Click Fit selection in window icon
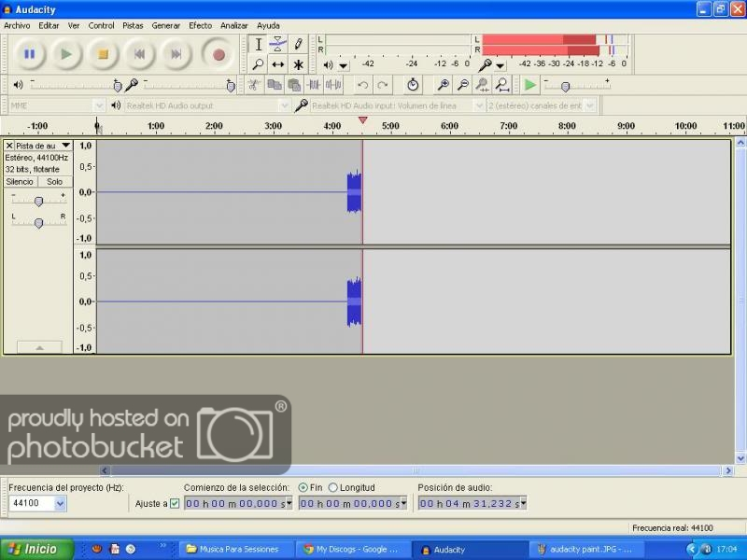Screen dimensions: 747x560 482,85
